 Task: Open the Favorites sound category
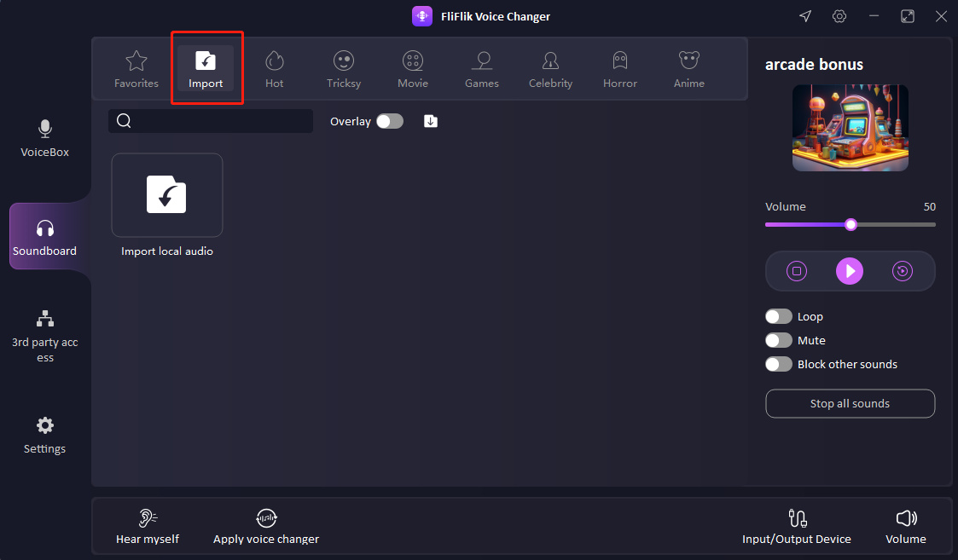coord(136,69)
